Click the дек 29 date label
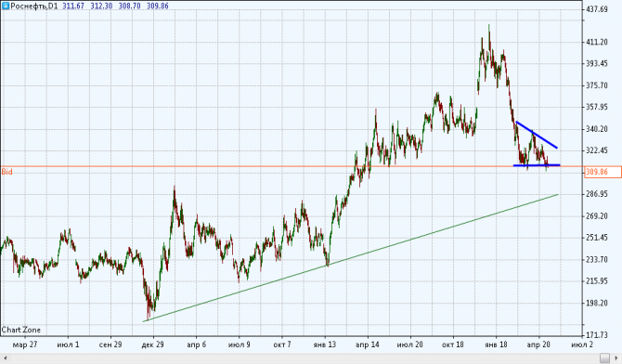This screenshot has width=622, height=364. coord(153,344)
